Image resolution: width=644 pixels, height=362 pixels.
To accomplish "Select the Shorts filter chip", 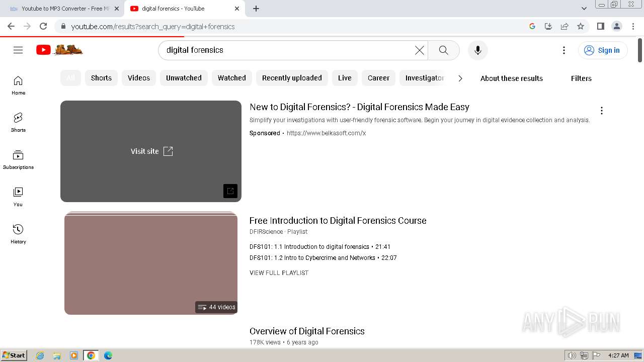I will [101, 78].
